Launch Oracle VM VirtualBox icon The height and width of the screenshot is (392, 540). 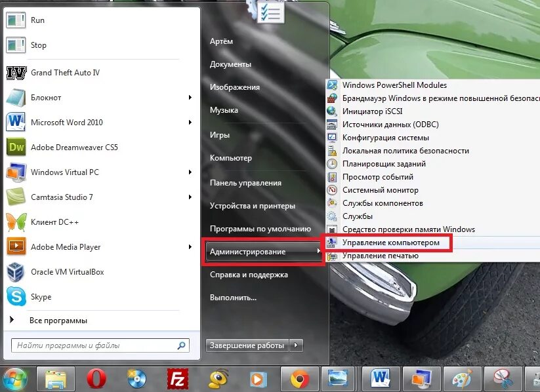coord(16,272)
